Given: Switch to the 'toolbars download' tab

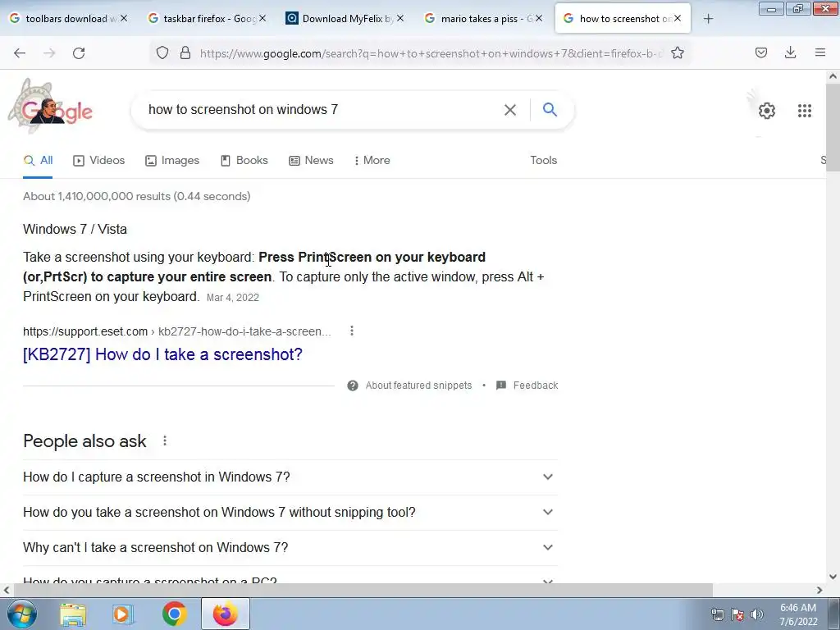Looking at the screenshot, I should (x=67, y=19).
